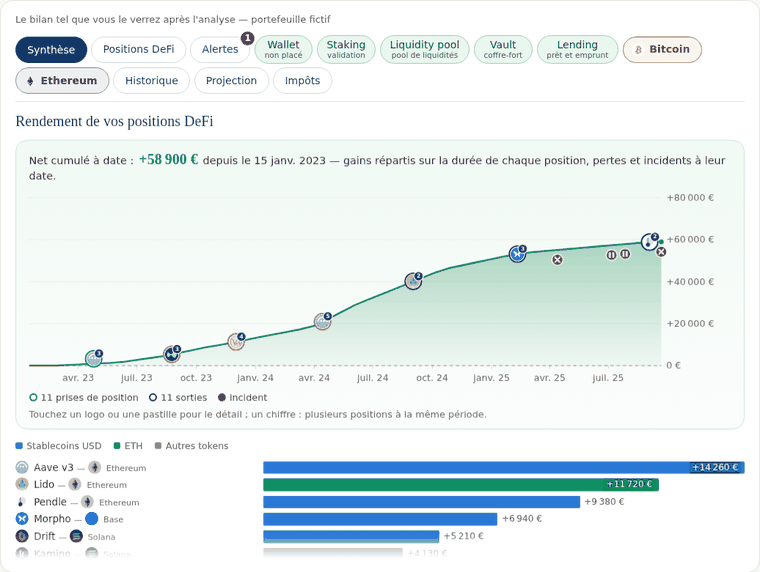The image size is (760, 572).
Task: Click the Base chain icon in the Morpho row
Action: click(92, 519)
